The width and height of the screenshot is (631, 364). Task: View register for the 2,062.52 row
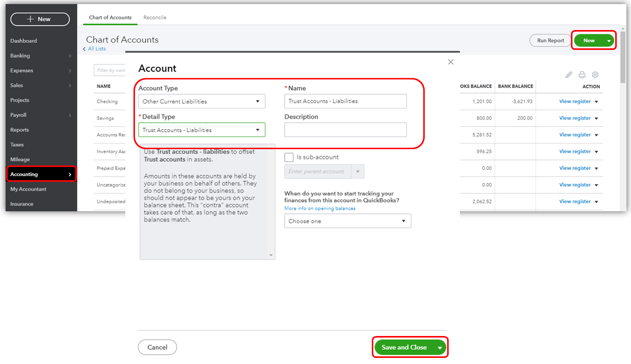coord(575,202)
